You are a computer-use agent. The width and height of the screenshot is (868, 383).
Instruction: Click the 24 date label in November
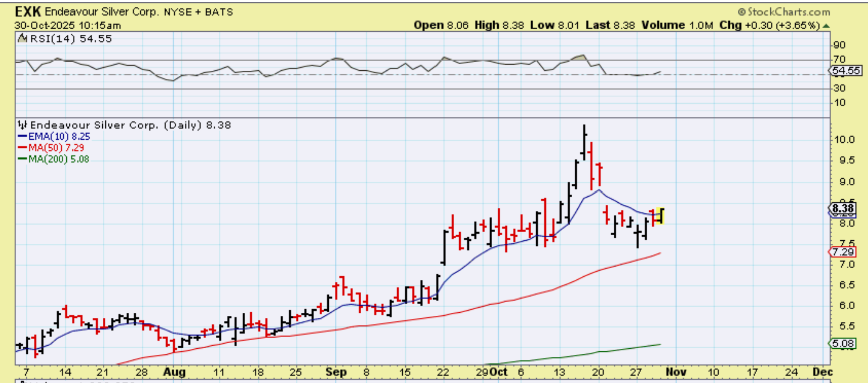coord(791,372)
